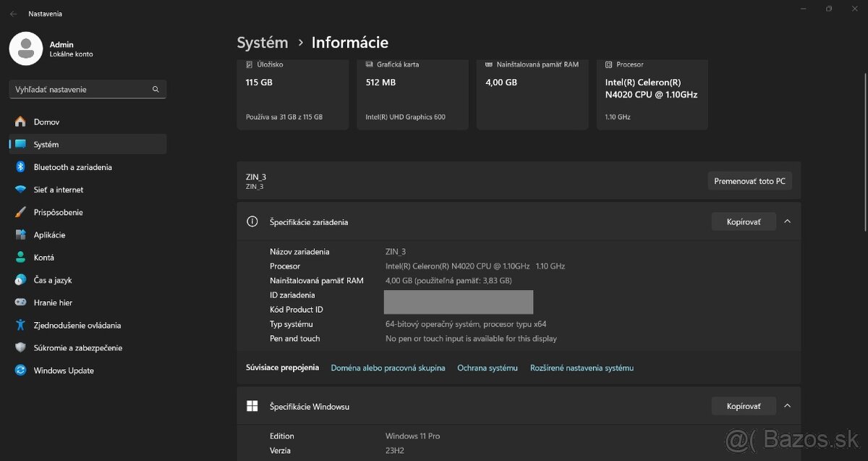This screenshot has width=868, height=461.
Task: Open Bluetooth a zariadenia settings
Action: pyautogui.click(x=72, y=167)
